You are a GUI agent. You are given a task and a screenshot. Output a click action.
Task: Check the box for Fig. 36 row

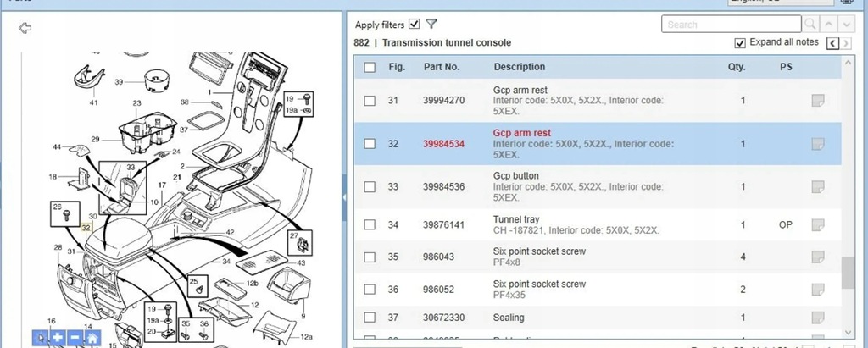coord(370,290)
